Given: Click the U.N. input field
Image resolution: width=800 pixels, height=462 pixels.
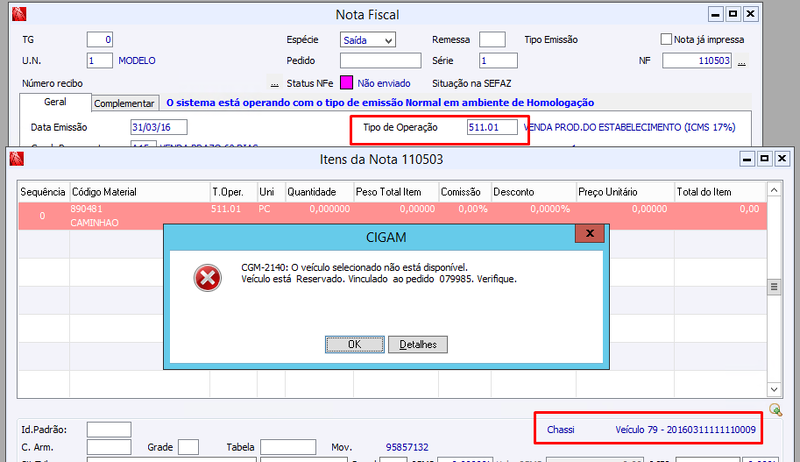Looking at the screenshot, I should pyautogui.click(x=99, y=60).
